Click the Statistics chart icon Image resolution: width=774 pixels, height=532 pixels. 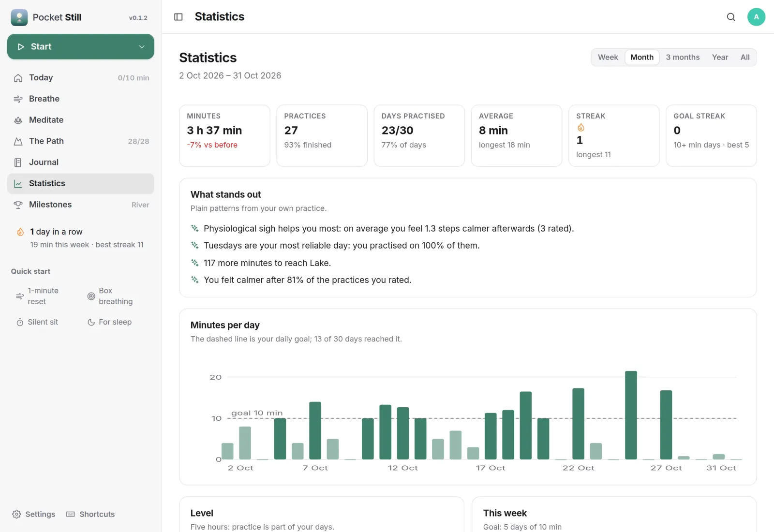[x=18, y=184]
